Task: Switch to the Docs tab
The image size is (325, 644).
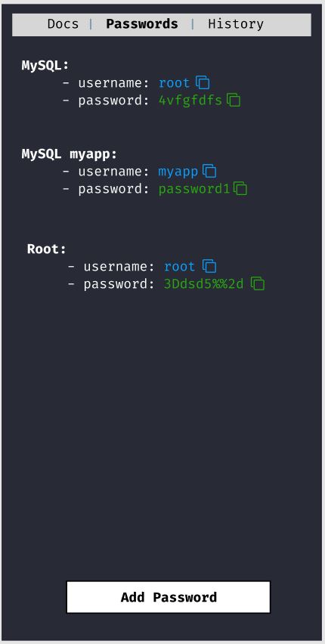Action: pos(63,24)
